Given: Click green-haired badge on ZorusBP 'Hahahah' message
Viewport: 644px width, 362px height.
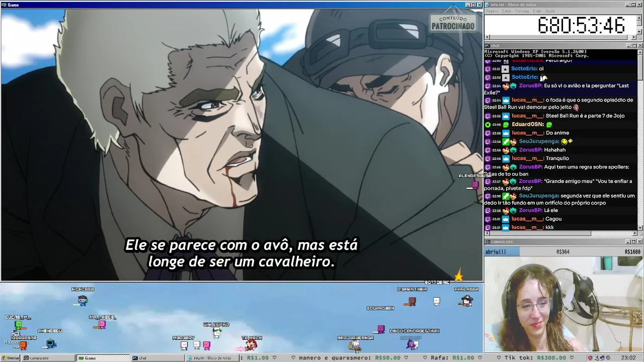Looking at the screenshot, I should [513, 150].
